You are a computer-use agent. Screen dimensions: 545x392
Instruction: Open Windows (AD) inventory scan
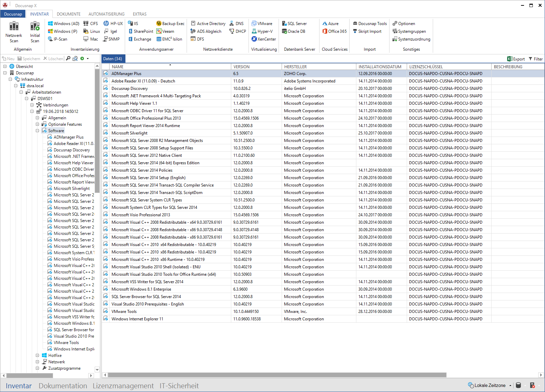pyautogui.click(x=63, y=24)
